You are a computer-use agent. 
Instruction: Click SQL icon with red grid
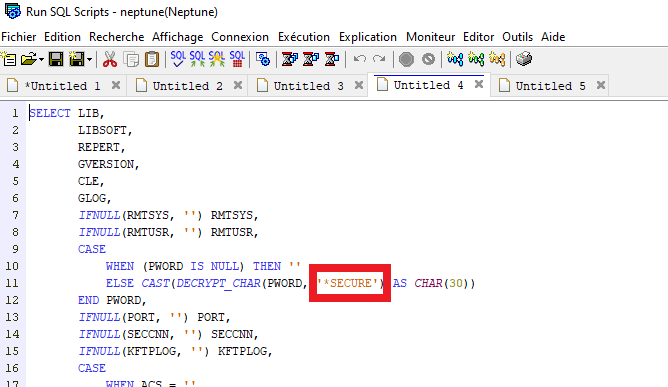tap(237, 59)
